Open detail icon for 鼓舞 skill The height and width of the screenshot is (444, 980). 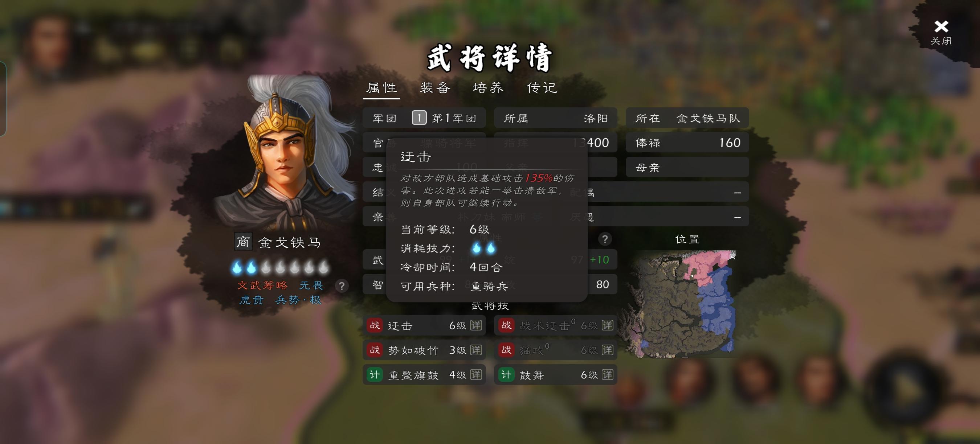click(608, 375)
